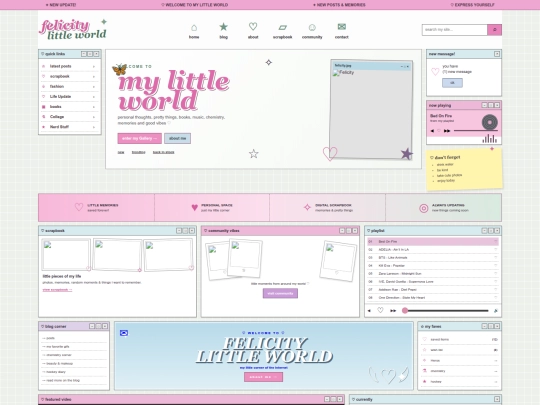Visit community via smiley icon
The height and width of the screenshot is (405, 540).
click(312, 27)
